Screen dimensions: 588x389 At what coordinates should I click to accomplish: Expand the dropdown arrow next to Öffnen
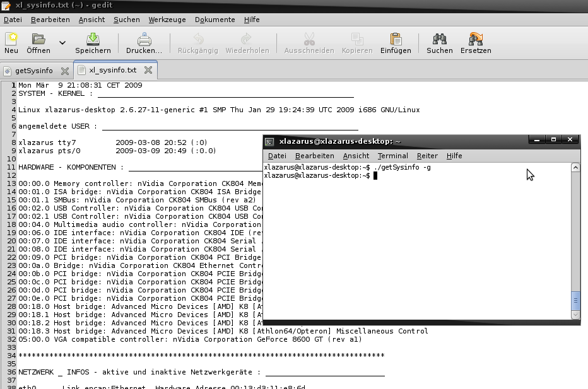click(x=62, y=43)
